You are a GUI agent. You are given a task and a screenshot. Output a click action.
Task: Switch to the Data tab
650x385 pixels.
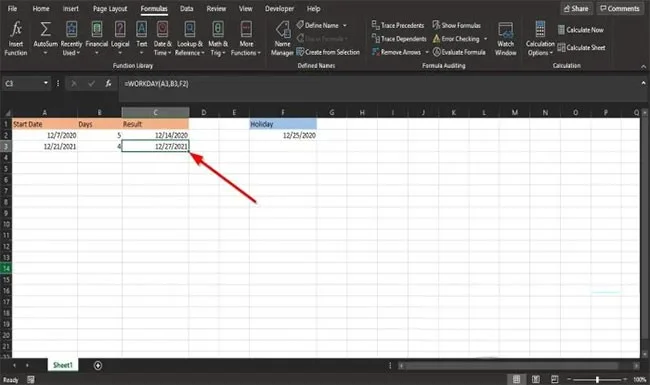pos(187,8)
